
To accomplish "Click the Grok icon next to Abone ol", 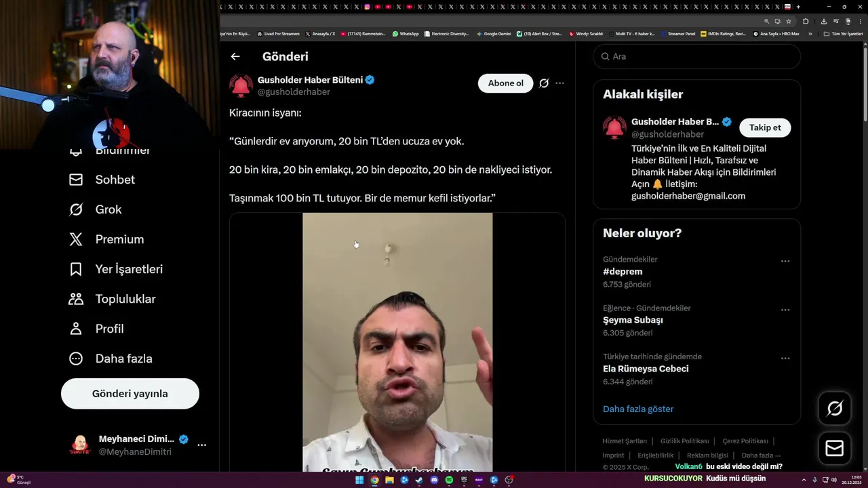I will coord(544,83).
